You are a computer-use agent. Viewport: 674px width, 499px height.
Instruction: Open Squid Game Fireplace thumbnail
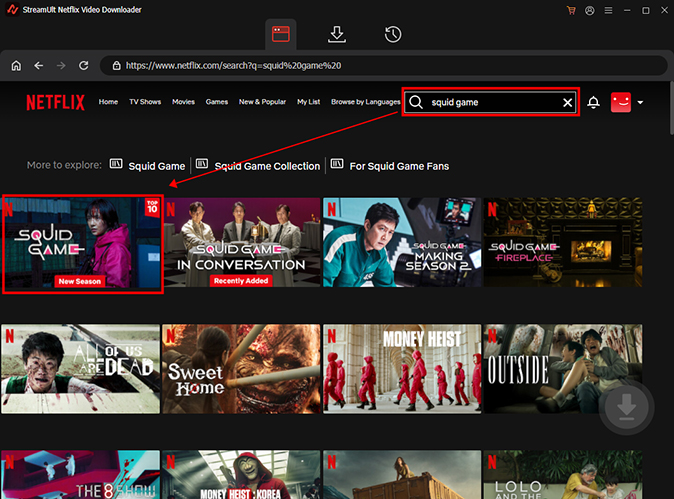(563, 242)
